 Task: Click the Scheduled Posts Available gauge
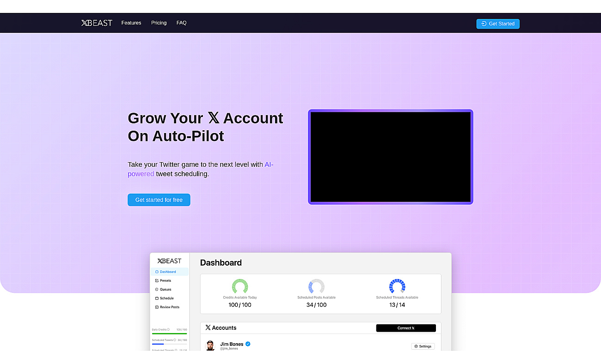[316, 286]
